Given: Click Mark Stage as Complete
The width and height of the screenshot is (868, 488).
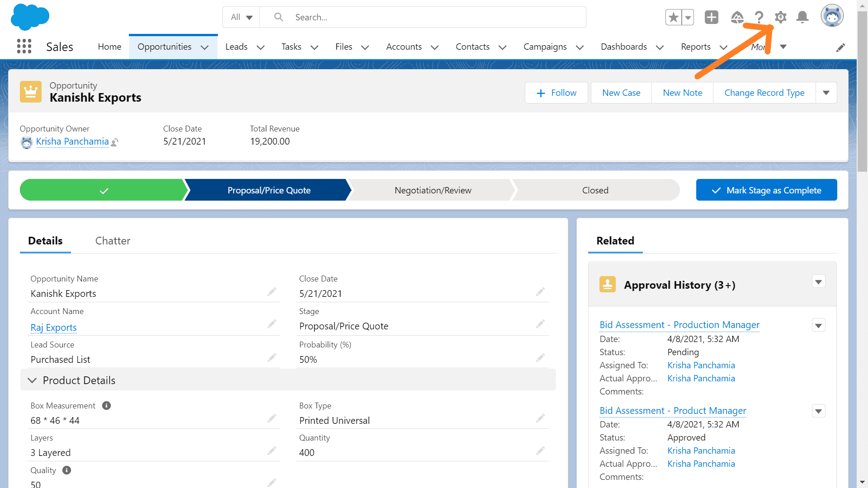Looking at the screenshot, I should tap(767, 190).
